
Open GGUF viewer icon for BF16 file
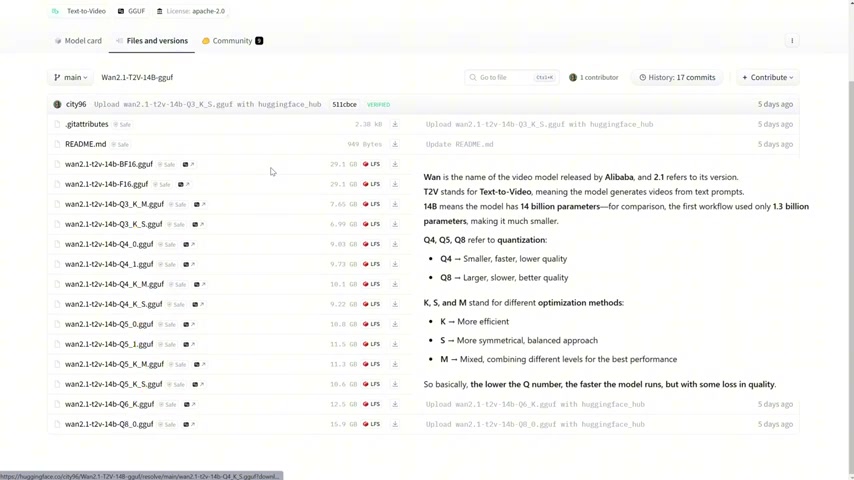point(188,164)
